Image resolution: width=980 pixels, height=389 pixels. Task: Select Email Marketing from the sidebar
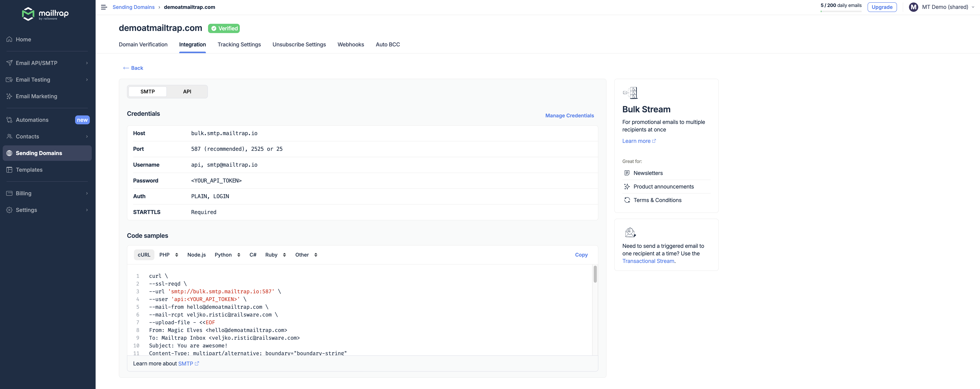[x=37, y=96]
